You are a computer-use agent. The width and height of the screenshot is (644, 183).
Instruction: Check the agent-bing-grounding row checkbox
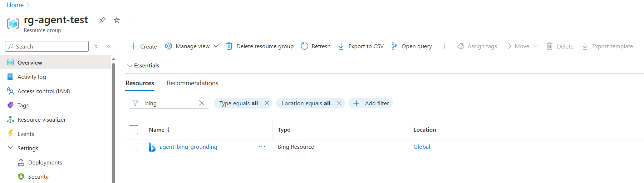tap(133, 147)
